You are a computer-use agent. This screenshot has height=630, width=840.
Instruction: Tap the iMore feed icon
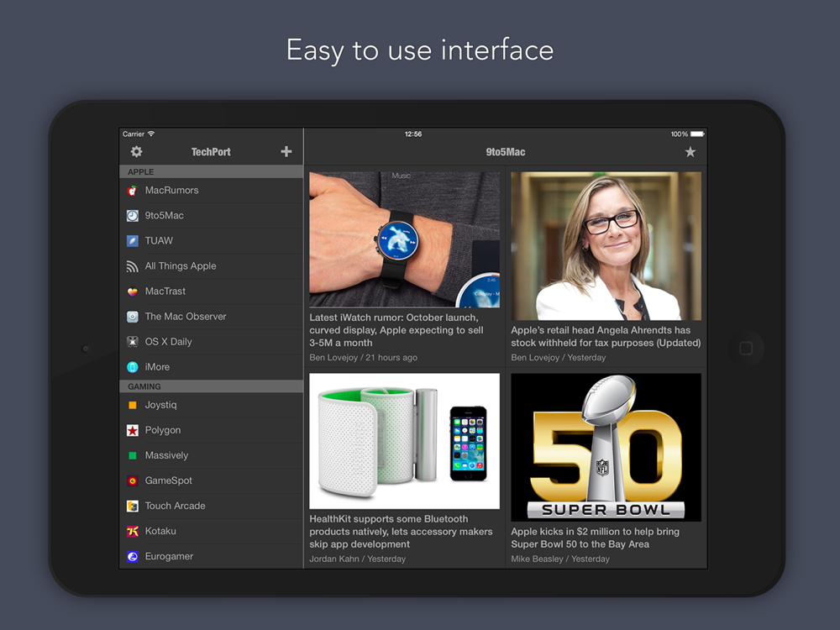pyautogui.click(x=133, y=367)
